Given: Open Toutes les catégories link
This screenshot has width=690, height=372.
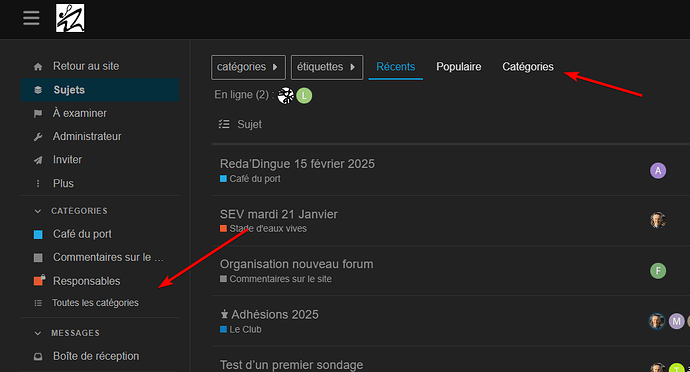Looking at the screenshot, I should click(95, 303).
